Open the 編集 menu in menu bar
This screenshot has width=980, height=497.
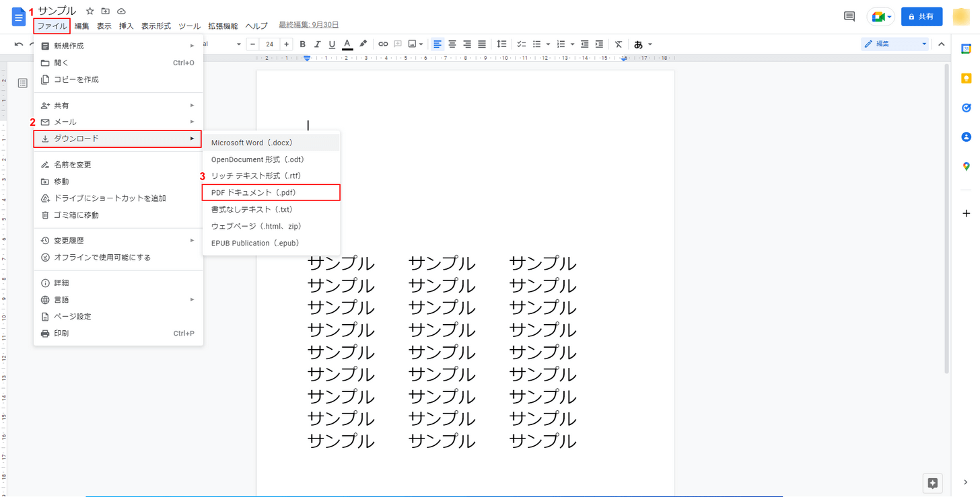tap(81, 26)
